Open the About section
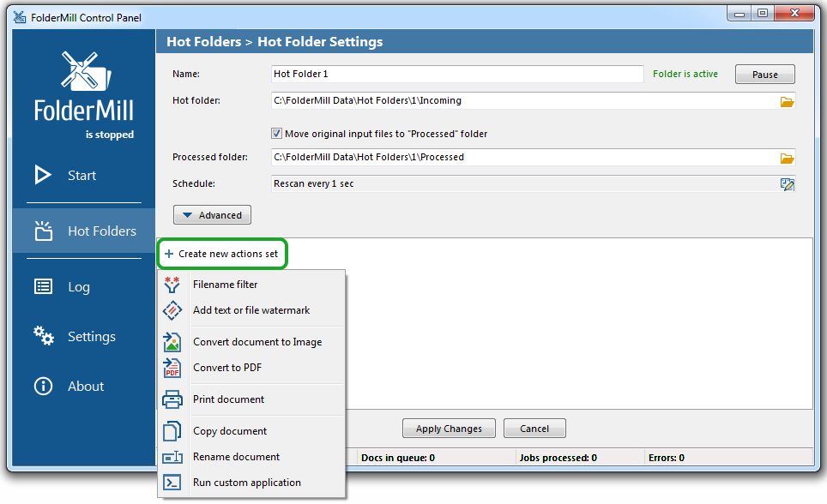The width and height of the screenshot is (827, 504). [84, 387]
